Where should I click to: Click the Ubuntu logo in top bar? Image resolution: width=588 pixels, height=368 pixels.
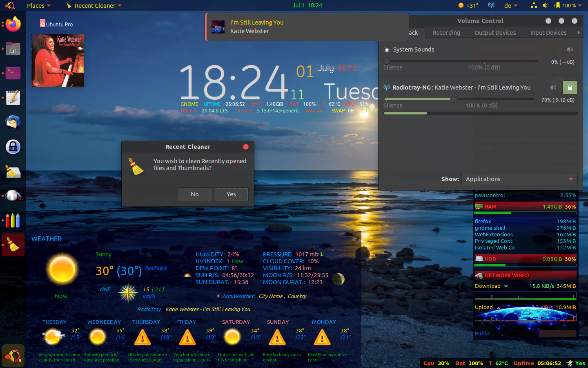10,5
